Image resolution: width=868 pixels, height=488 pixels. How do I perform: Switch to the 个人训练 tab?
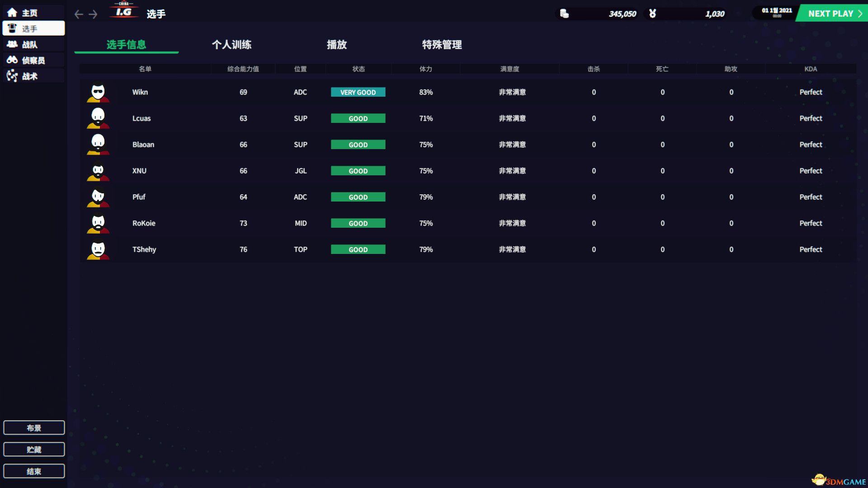(x=231, y=45)
